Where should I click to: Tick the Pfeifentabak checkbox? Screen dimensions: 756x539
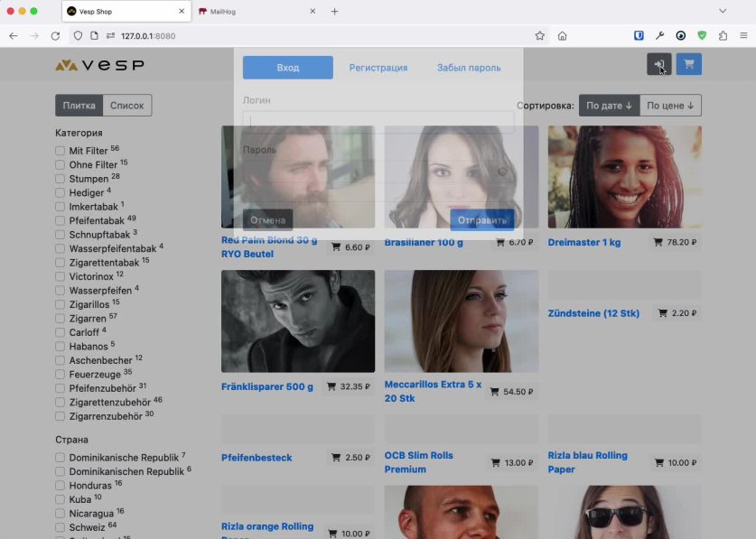point(60,221)
